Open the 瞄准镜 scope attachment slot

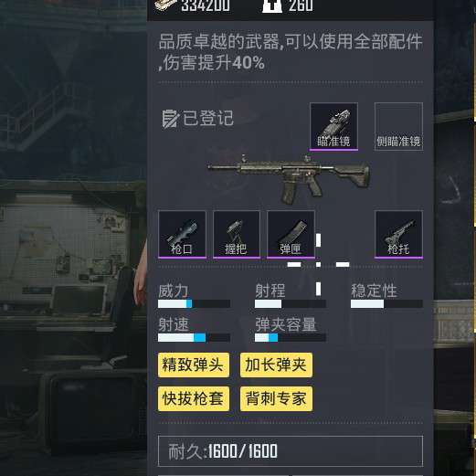tap(333, 127)
